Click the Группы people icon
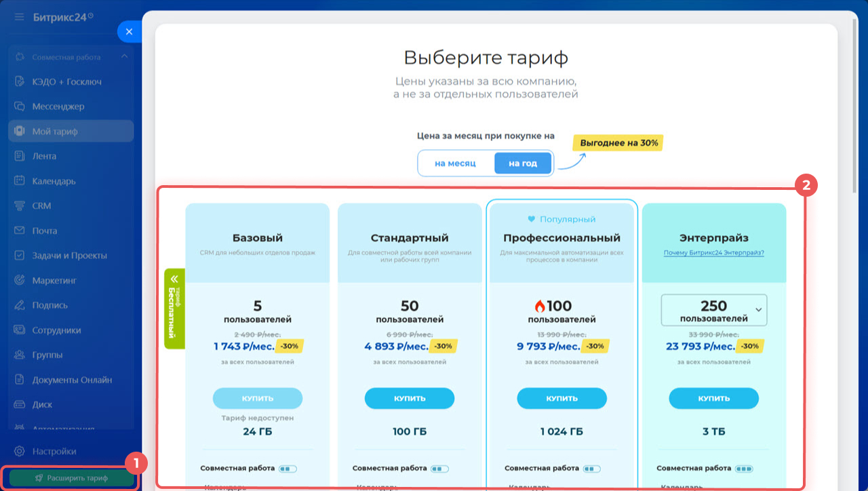 (x=20, y=355)
